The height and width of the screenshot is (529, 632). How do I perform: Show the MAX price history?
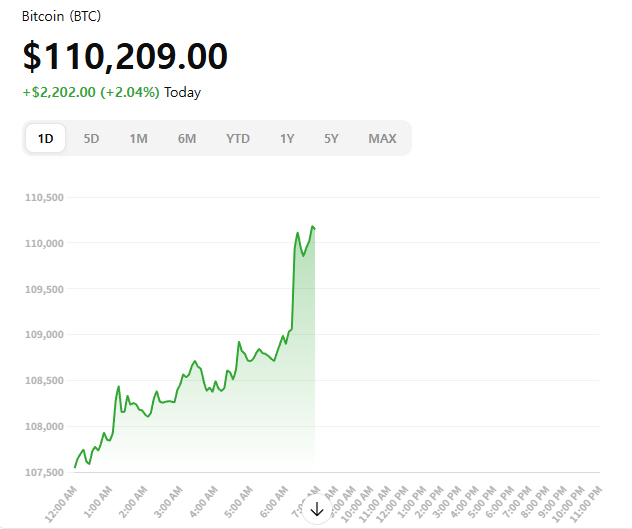pyautogui.click(x=382, y=138)
